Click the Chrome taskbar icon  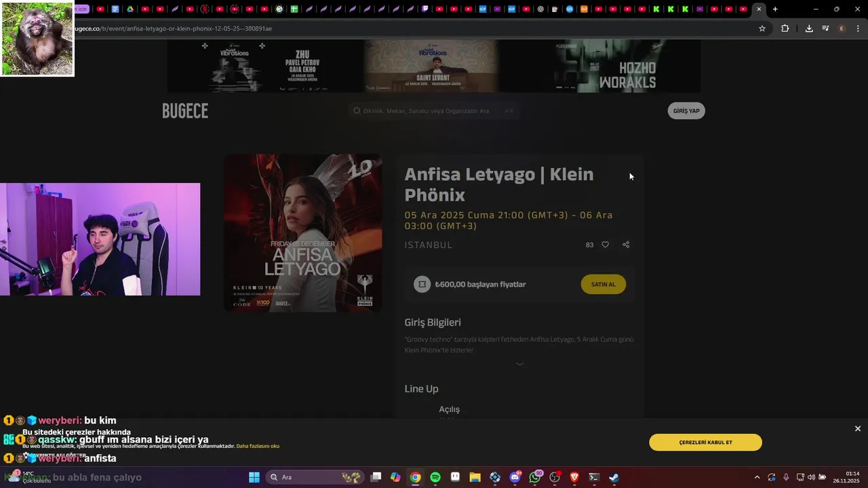pyautogui.click(x=415, y=477)
